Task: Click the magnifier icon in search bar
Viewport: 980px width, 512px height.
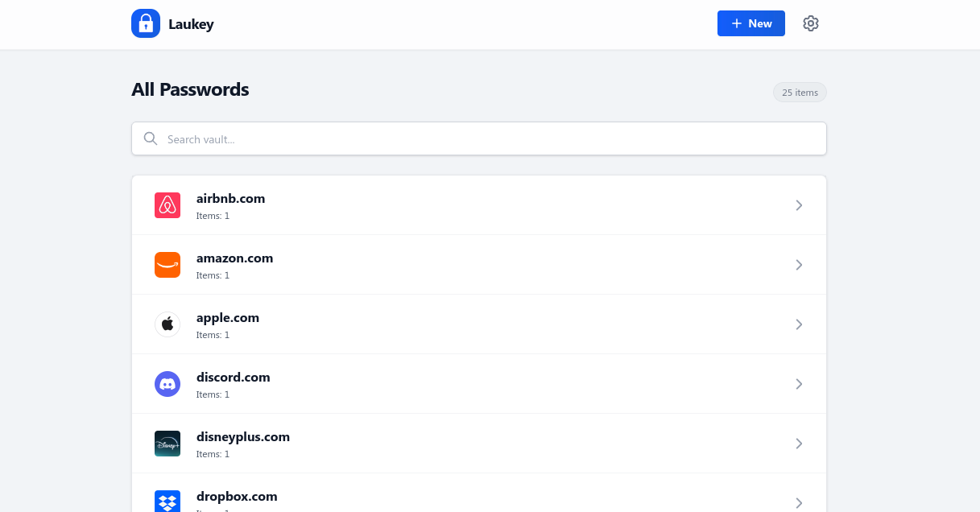Action: (x=151, y=138)
